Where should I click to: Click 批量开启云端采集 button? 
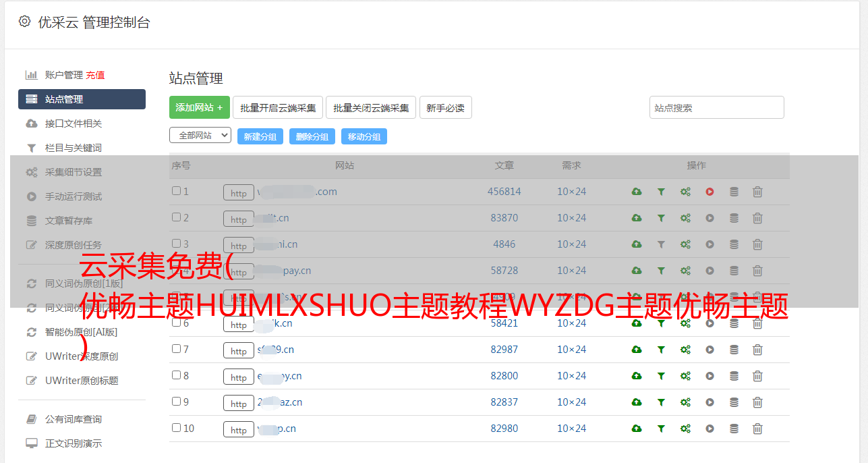pos(278,107)
